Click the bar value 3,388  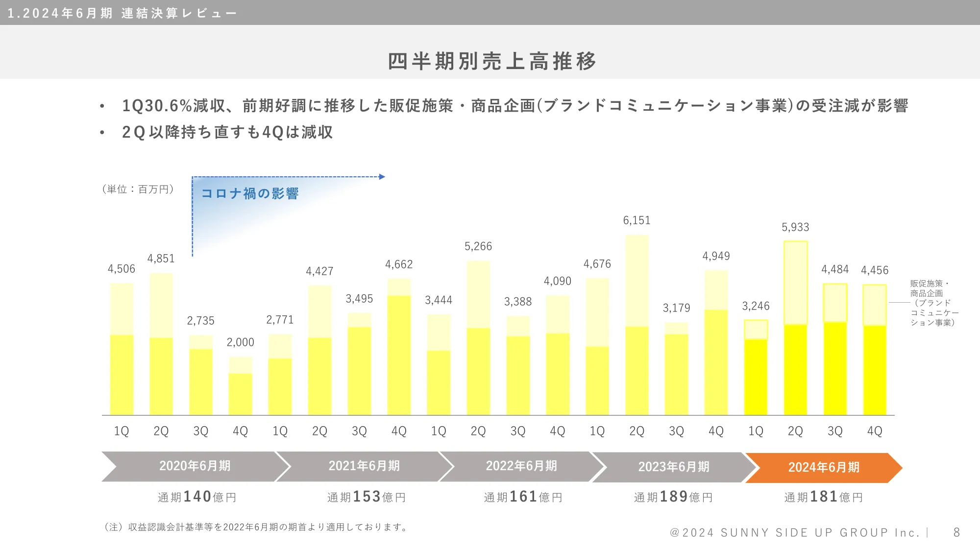(x=518, y=302)
